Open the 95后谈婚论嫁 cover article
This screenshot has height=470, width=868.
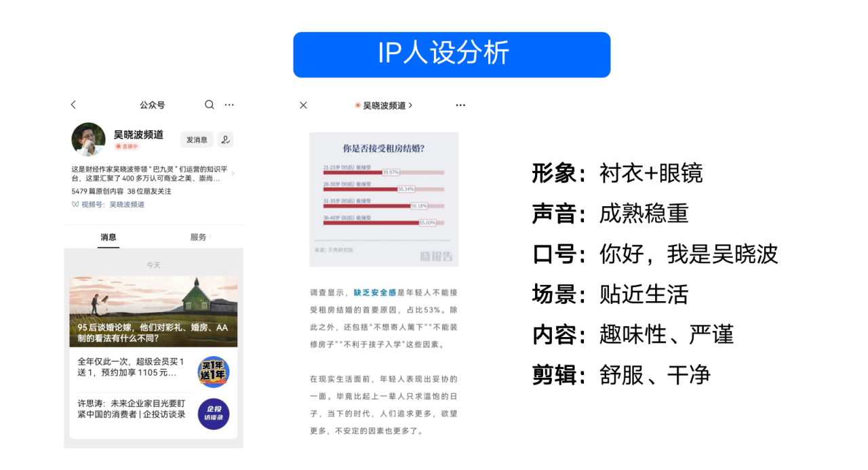(153, 311)
